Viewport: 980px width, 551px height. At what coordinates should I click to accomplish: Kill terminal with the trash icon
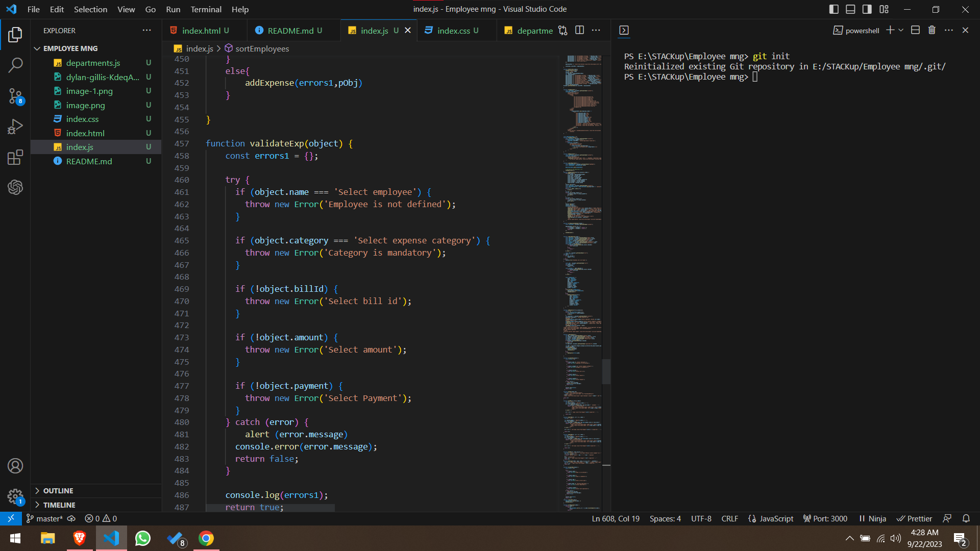932,30
